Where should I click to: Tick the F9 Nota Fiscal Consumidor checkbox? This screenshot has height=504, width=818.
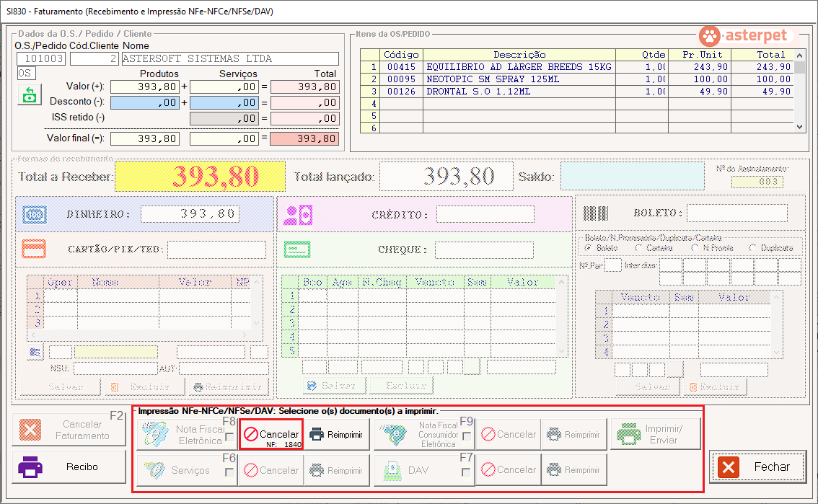[x=467, y=436]
